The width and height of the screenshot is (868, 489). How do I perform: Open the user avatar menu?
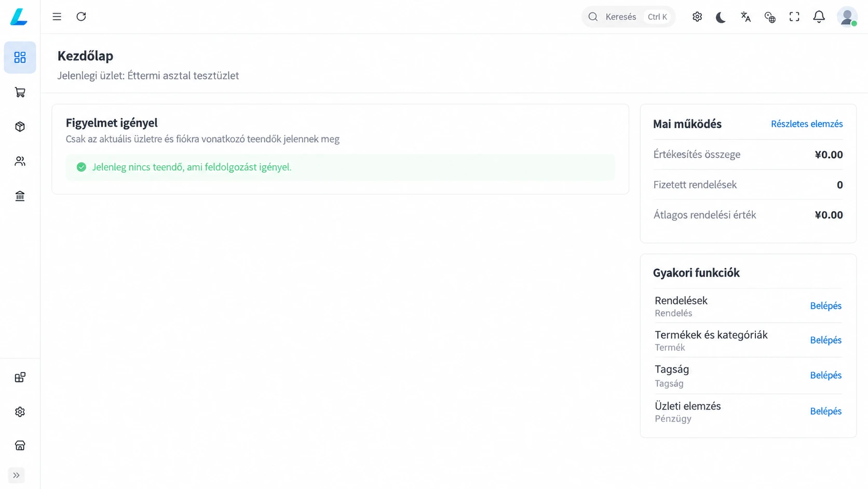point(847,17)
